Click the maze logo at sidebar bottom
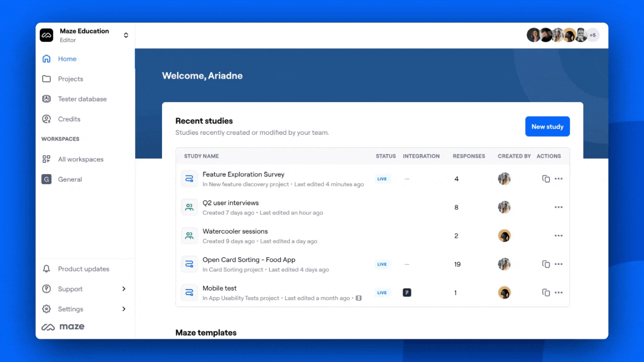Viewport: 644px width, 362px height. (63, 327)
